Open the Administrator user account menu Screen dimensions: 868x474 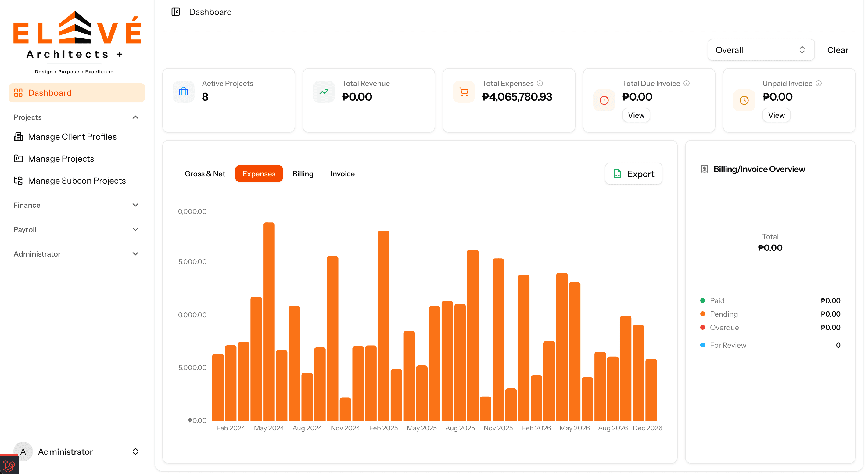(77, 451)
